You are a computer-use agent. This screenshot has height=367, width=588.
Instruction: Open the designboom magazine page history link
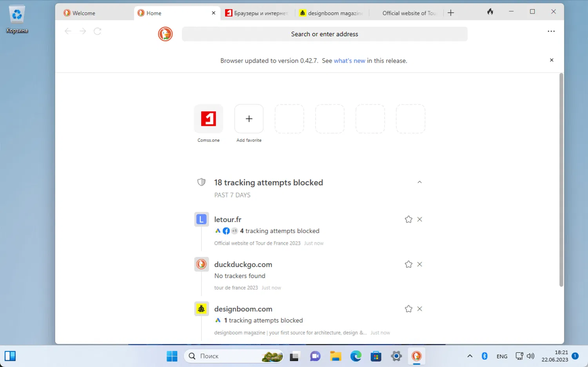pos(290,333)
